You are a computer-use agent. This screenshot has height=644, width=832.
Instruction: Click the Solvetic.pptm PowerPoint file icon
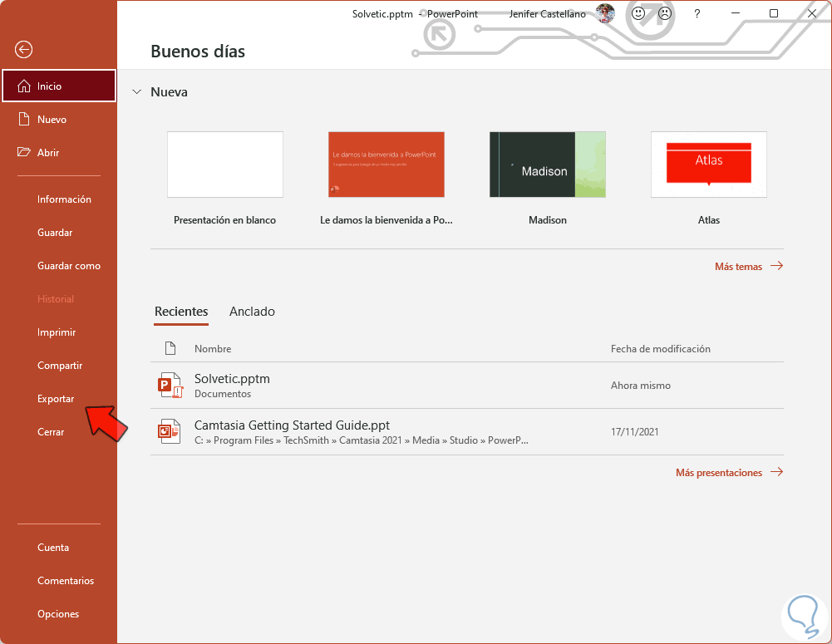point(170,386)
